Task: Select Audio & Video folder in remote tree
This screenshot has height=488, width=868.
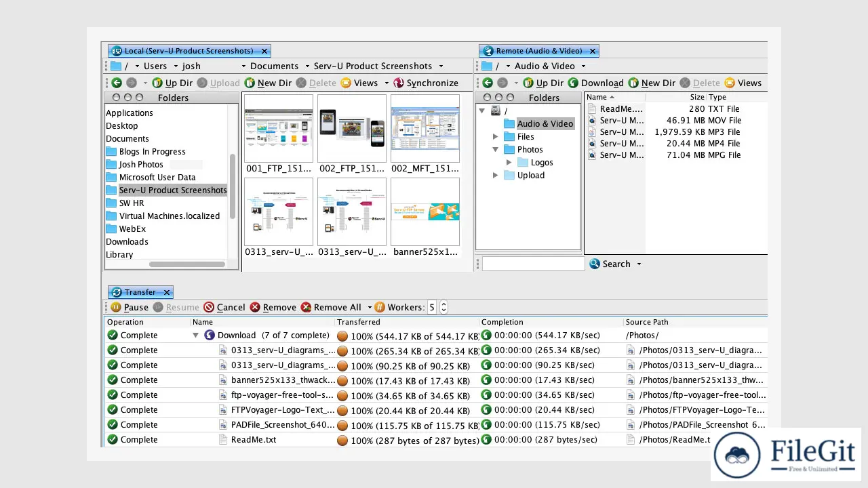Action: (539, 123)
